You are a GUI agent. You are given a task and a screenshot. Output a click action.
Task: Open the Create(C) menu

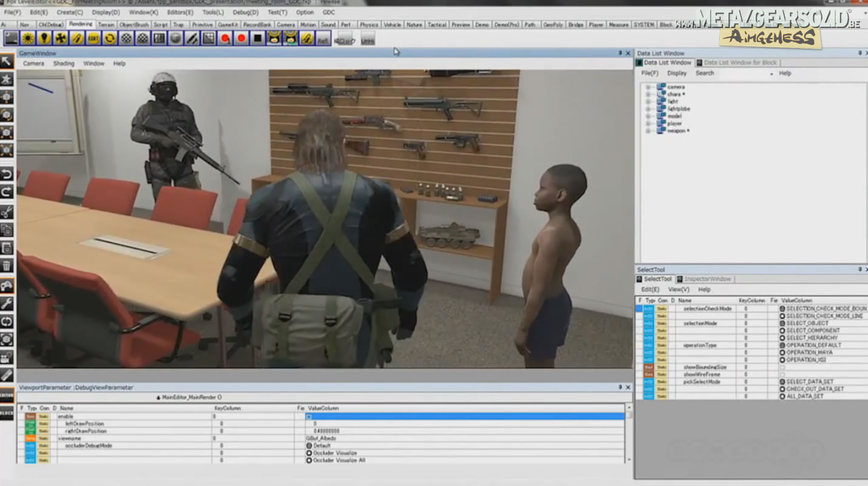pos(70,12)
